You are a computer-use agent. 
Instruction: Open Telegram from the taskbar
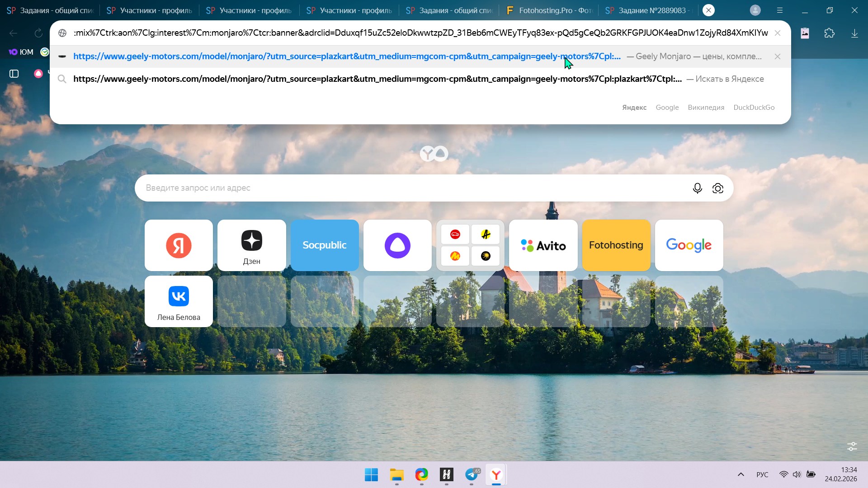pyautogui.click(x=472, y=475)
